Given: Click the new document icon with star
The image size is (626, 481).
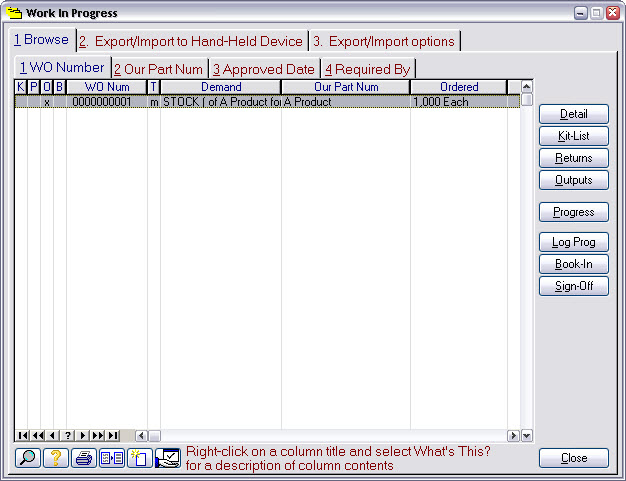Looking at the screenshot, I should [x=140, y=457].
